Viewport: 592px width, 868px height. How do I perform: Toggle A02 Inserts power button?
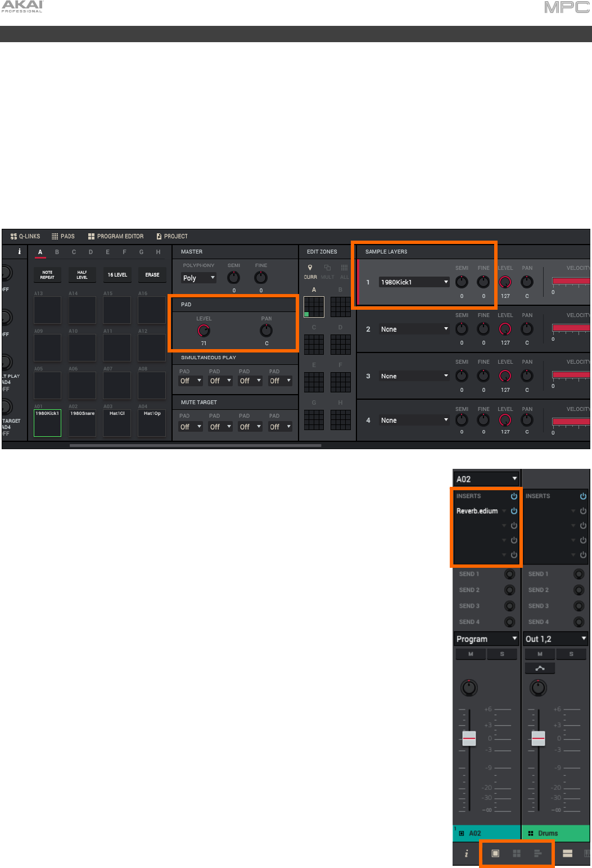coord(514,496)
